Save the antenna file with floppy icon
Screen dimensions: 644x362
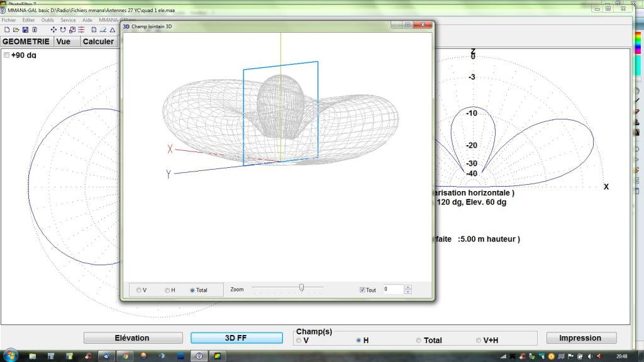pos(25,30)
